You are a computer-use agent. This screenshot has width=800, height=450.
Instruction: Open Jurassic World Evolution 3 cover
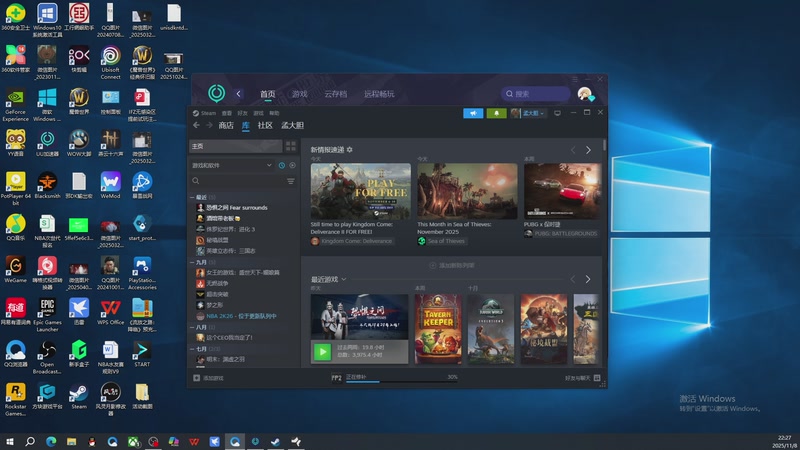pos(491,329)
